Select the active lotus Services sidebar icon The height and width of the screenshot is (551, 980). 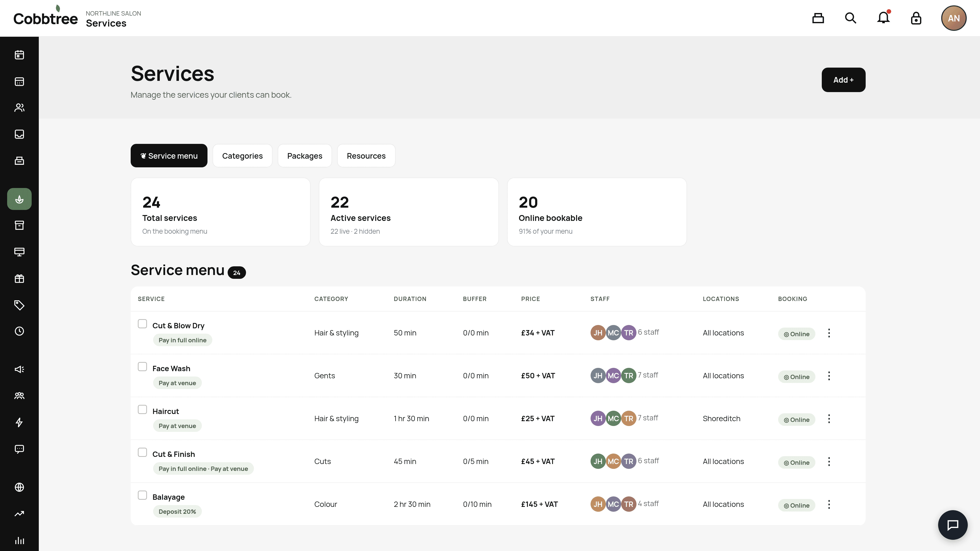(x=19, y=199)
